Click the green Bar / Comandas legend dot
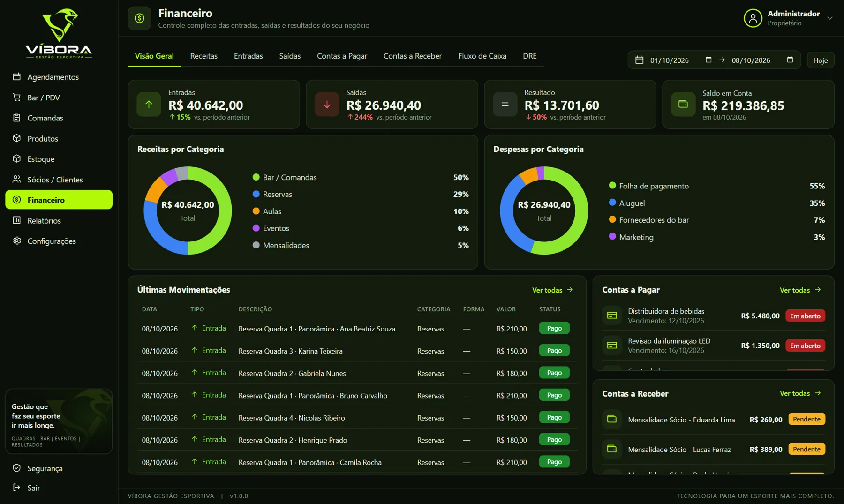Viewport: 844px width, 504px height. click(x=256, y=177)
